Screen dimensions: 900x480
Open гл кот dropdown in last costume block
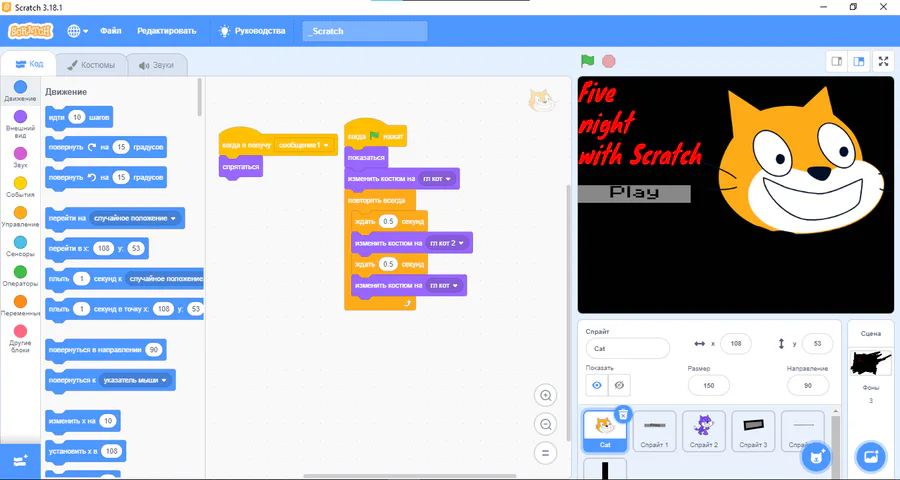pos(444,285)
